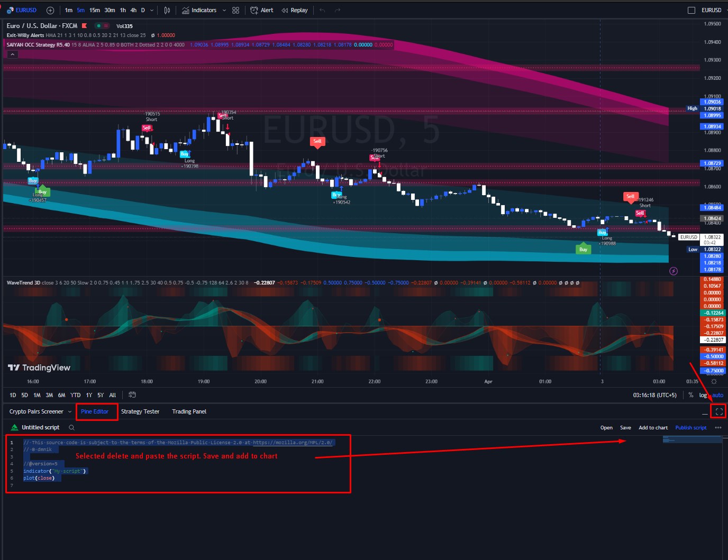Open the candlestick chart type selector
The image size is (728, 560).
pyautogui.click(x=167, y=10)
